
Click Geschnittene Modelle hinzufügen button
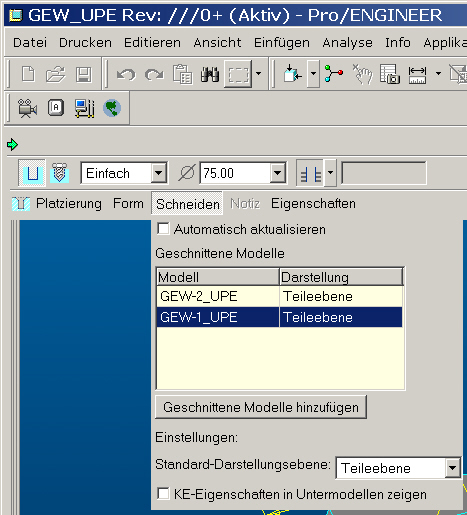(x=261, y=407)
